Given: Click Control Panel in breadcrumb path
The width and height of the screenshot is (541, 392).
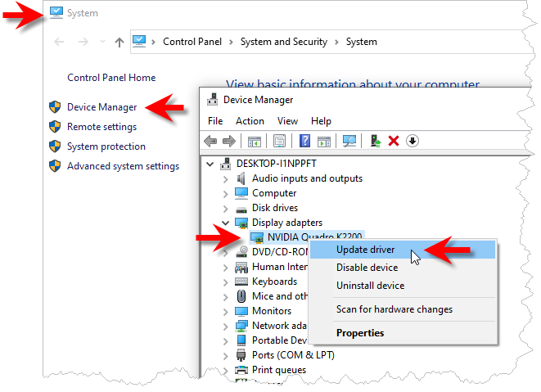Looking at the screenshot, I should (192, 42).
